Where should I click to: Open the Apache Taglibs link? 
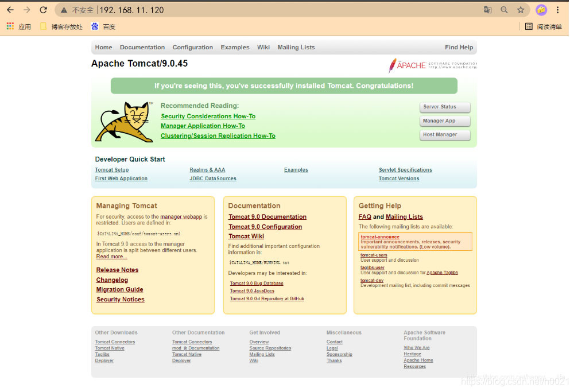[x=442, y=273]
